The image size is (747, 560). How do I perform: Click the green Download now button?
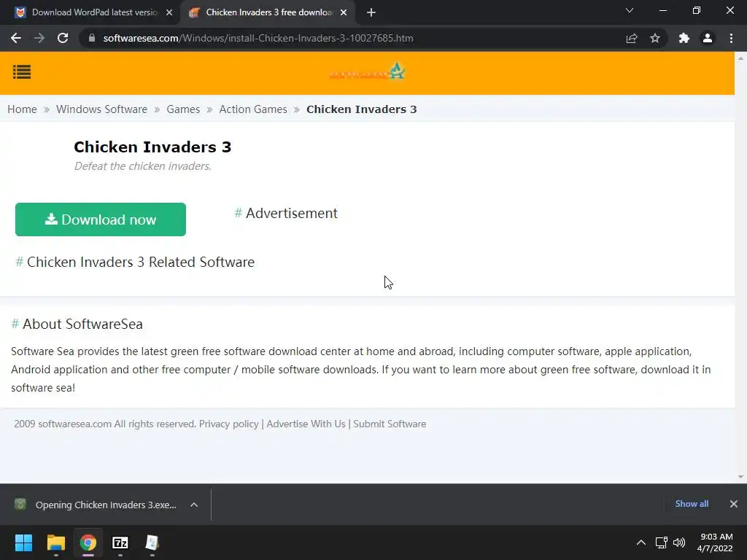point(101,219)
